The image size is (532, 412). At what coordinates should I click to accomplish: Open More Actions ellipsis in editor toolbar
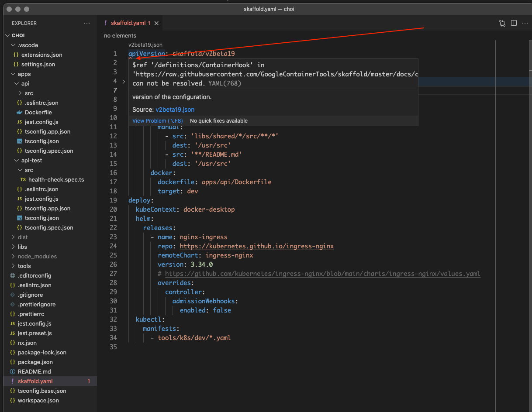tap(525, 23)
